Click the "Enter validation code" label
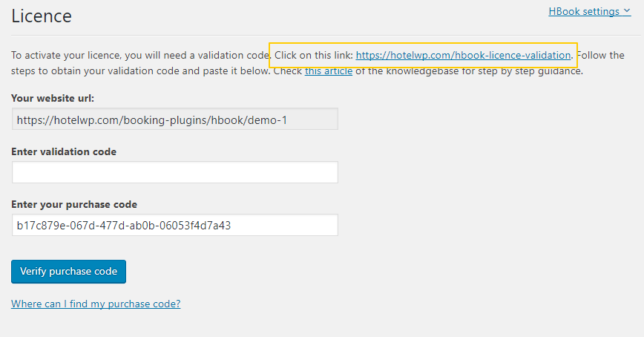 pyautogui.click(x=64, y=151)
